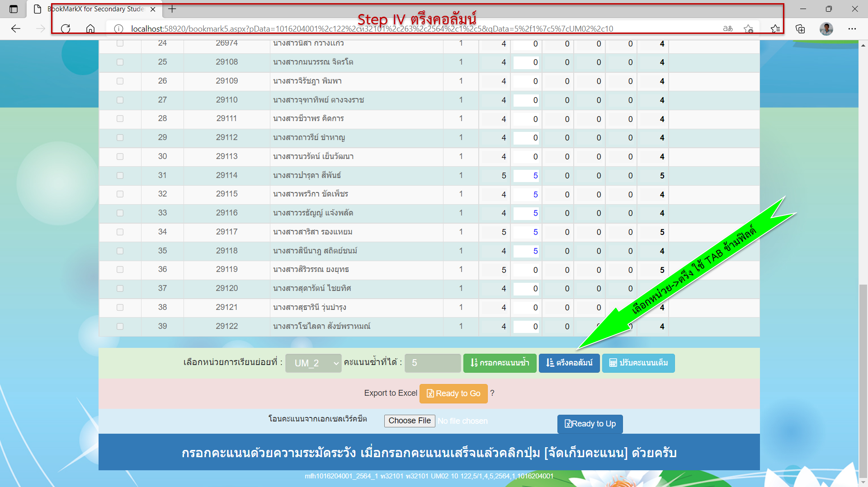Open the browser profile avatar
This screenshot has height=487, width=868.
[826, 29]
